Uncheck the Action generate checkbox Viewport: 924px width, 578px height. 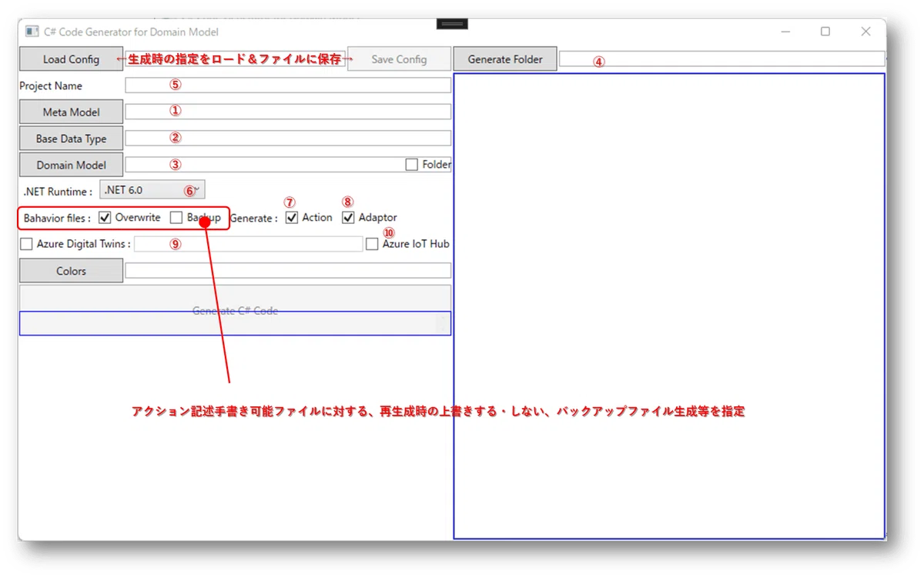coord(292,218)
